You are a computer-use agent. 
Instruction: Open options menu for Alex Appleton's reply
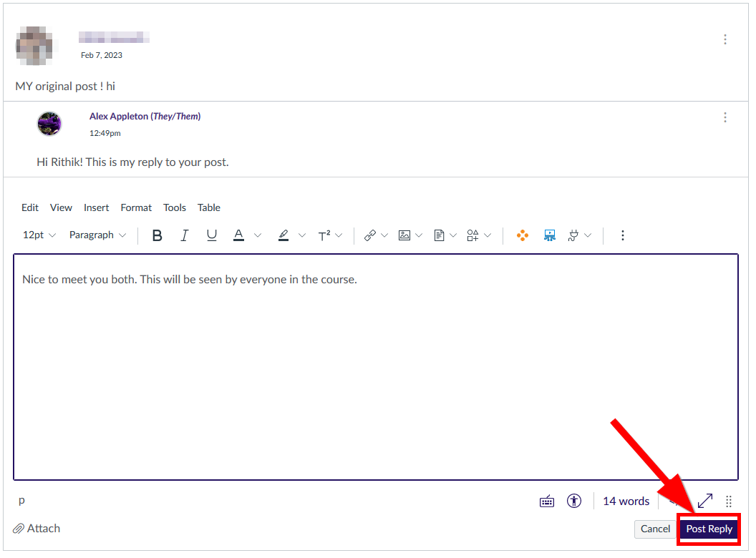click(x=725, y=117)
